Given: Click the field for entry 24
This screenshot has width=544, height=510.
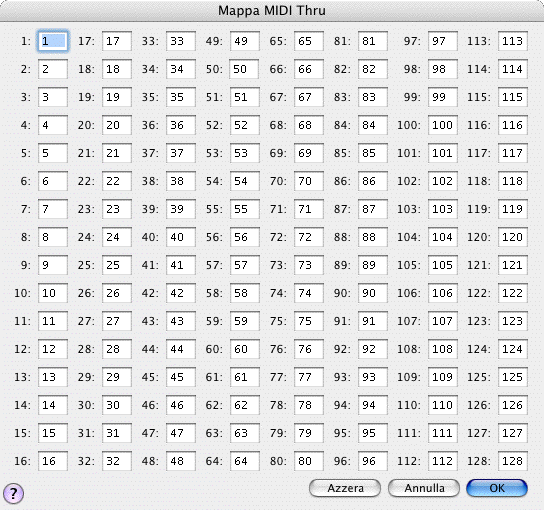Looking at the screenshot, I should click(117, 237).
